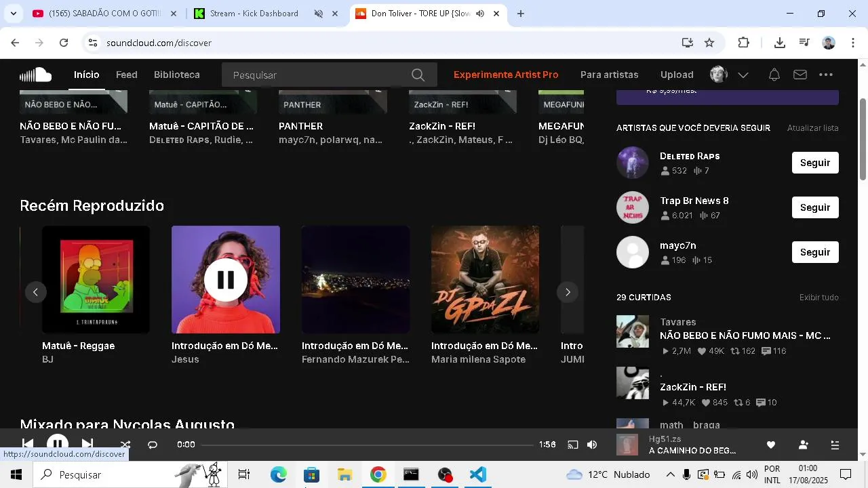Viewport: 868px width, 488px height.
Task: Follow Trap Br News 8
Action: click(x=815, y=207)
